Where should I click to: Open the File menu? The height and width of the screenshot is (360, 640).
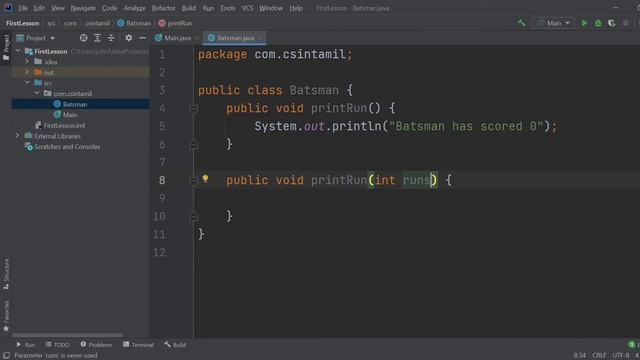[23, 8]
